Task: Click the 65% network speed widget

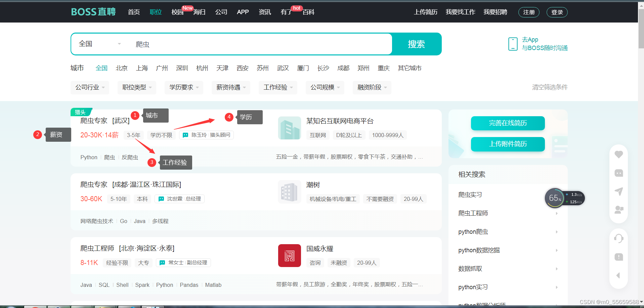Action: (x=564, y=198)
